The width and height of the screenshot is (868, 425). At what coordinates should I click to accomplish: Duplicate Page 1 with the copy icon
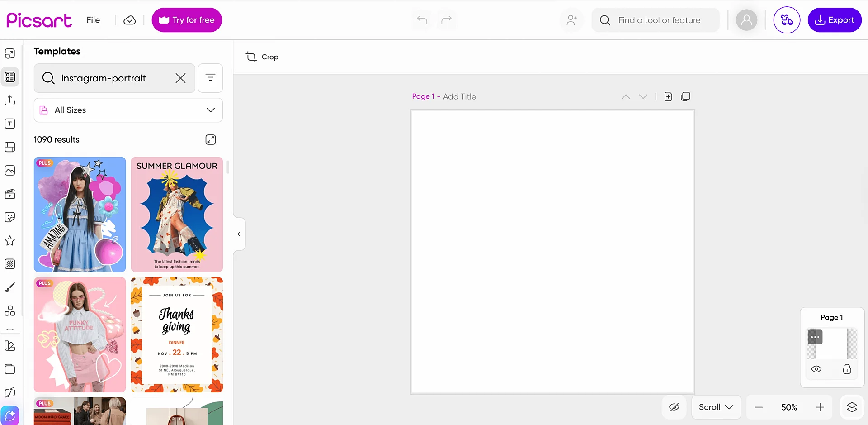point(686,96)
